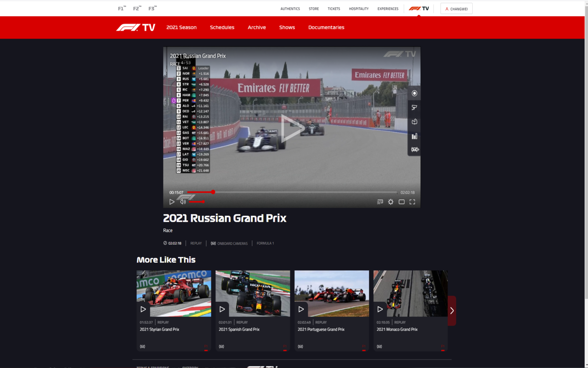Click play icon on Styrian Grand Prix card

pos(143,309)
